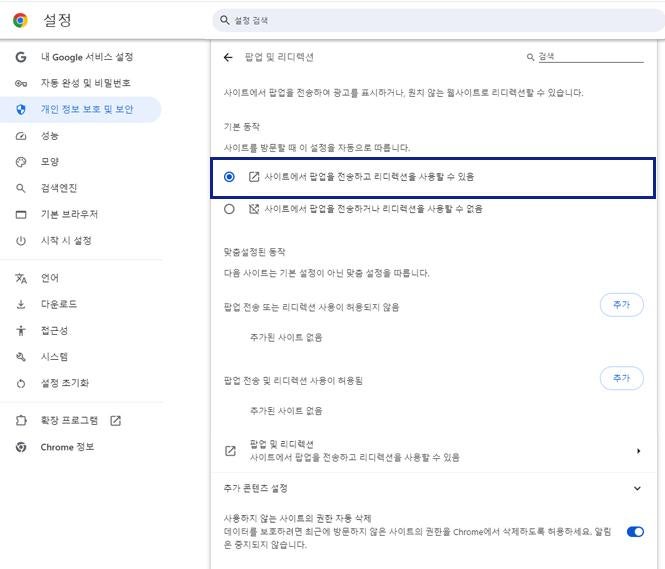Click the 맞춤설정된 동작 heading

254,252
